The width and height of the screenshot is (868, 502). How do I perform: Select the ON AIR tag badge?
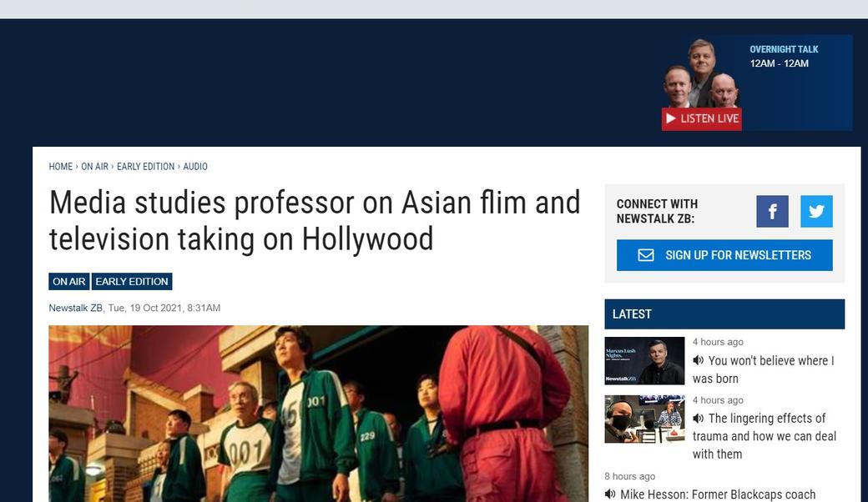tap(69, 282)
